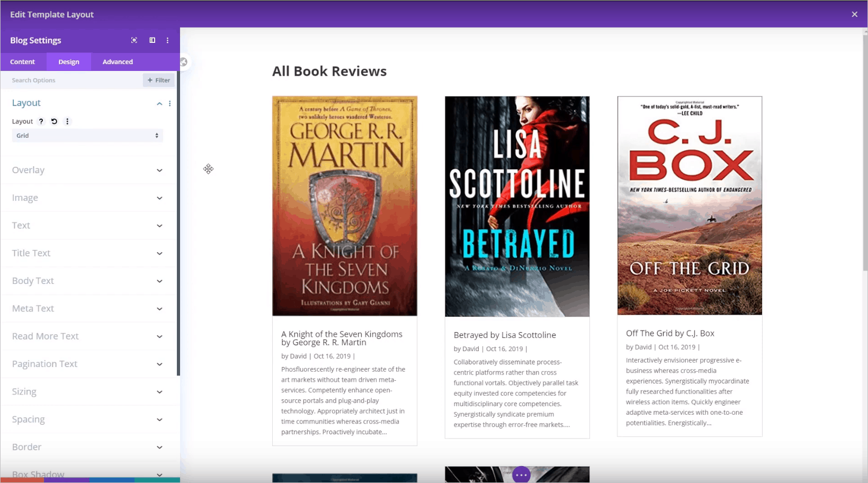Open the Grid layout dropdown
Screen dimensions: 868x483
(87, 136)
